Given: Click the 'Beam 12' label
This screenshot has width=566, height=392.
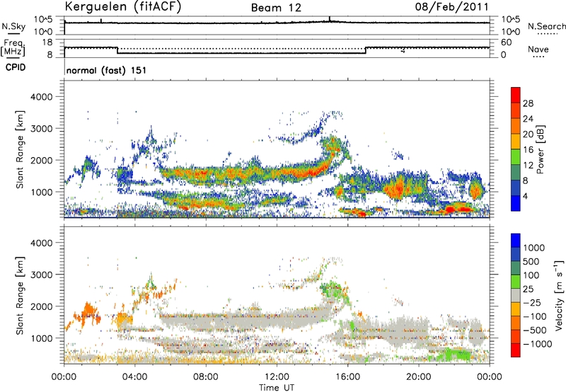Looking at the screenshot, I should (x=276, y=8).
